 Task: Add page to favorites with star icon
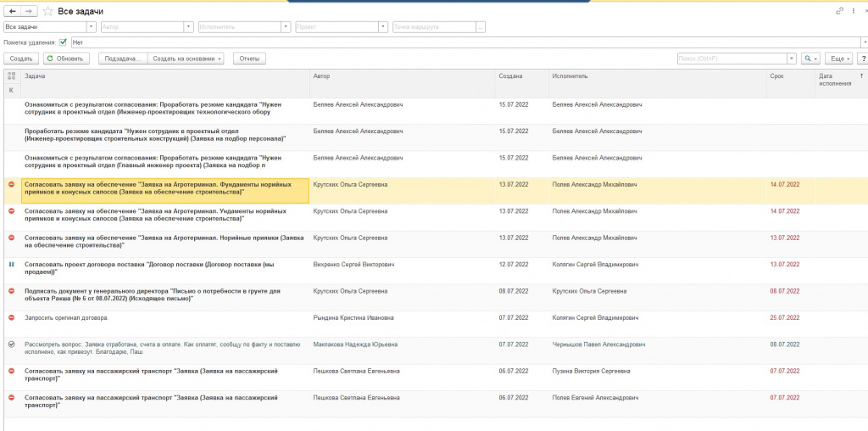click(48, 11)
